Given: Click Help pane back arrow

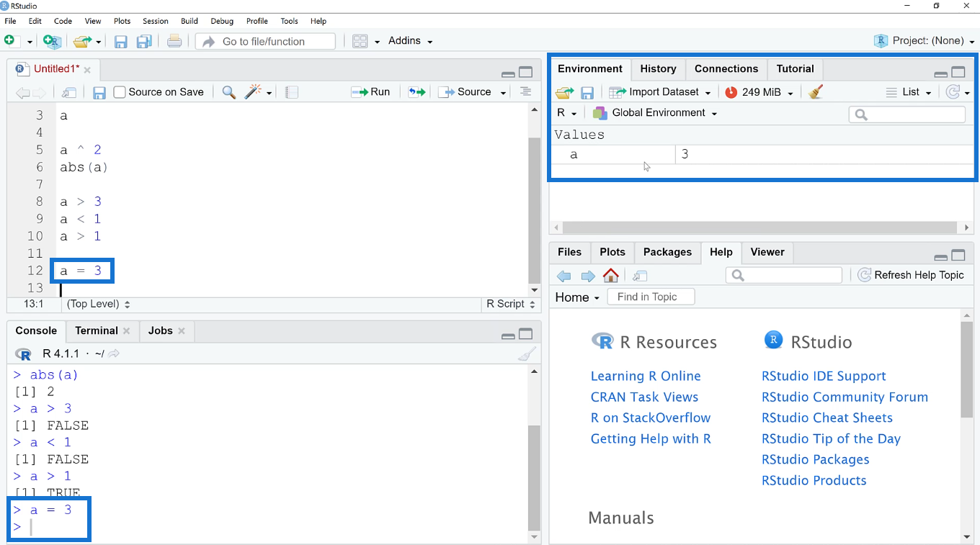Looking at the screenshot, I should (x=564, y=276).
